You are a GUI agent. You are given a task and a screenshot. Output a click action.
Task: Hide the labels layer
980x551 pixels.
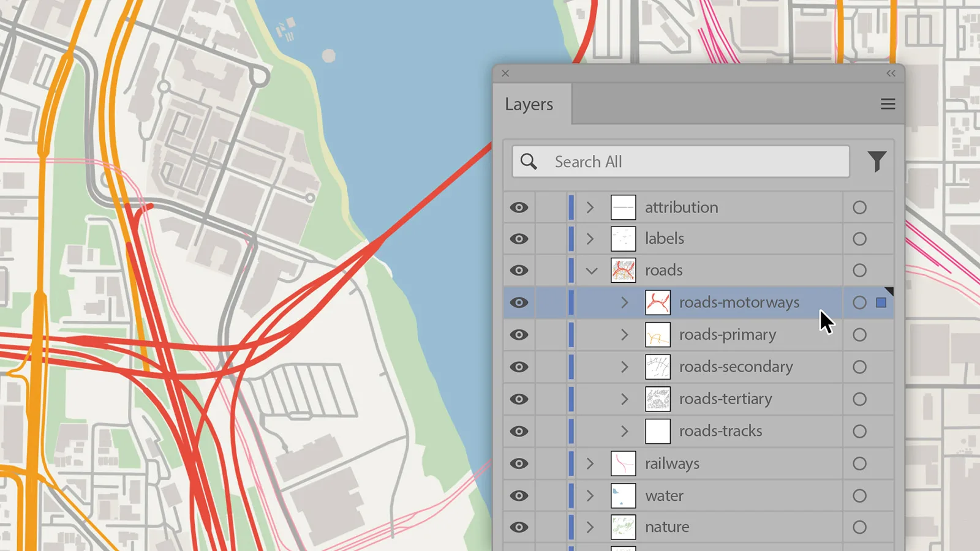pos(519,239)
